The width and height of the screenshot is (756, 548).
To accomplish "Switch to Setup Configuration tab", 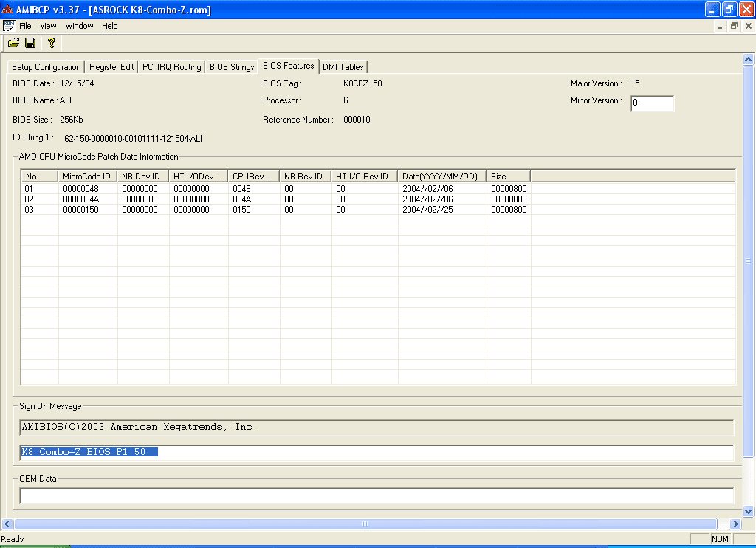I will coord(47,67).
